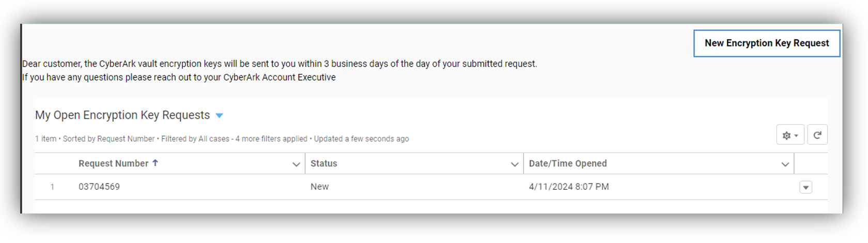Click the My Open Encryption Key Requests title
This screenshot has width=868, height=243.
point(122,115)
